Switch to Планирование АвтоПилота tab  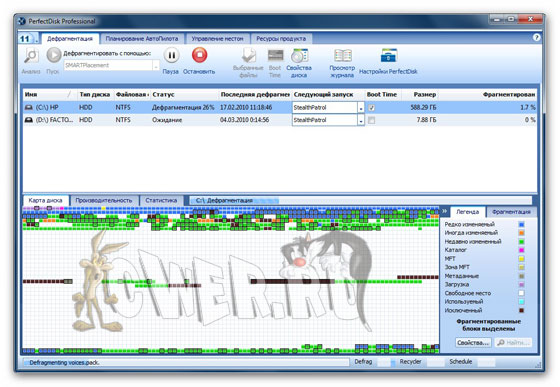click(x=142, y=39)
